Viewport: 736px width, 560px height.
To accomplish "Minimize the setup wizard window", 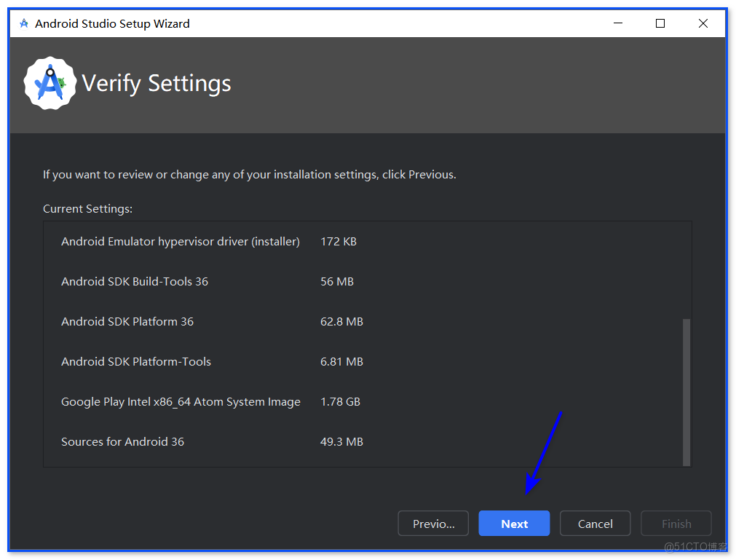I will (x=617, y=23).
